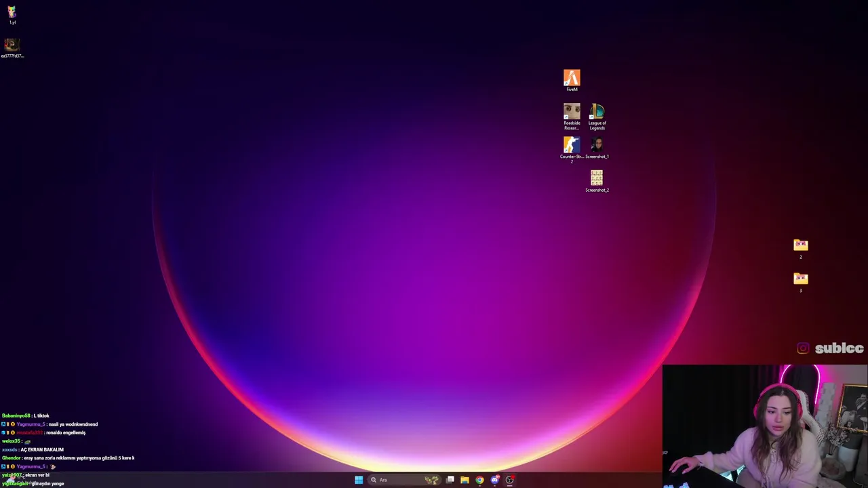Open File Explorer from the taskbar
The height and width of the screenshot is (488, 868).
[465, 480]
